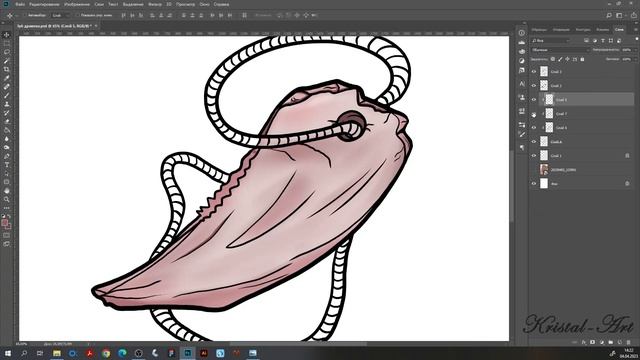Open the Edit Toolbar three-dots button
The width and height of the screenshot is (640, 360).
click(x=7, y=208)
